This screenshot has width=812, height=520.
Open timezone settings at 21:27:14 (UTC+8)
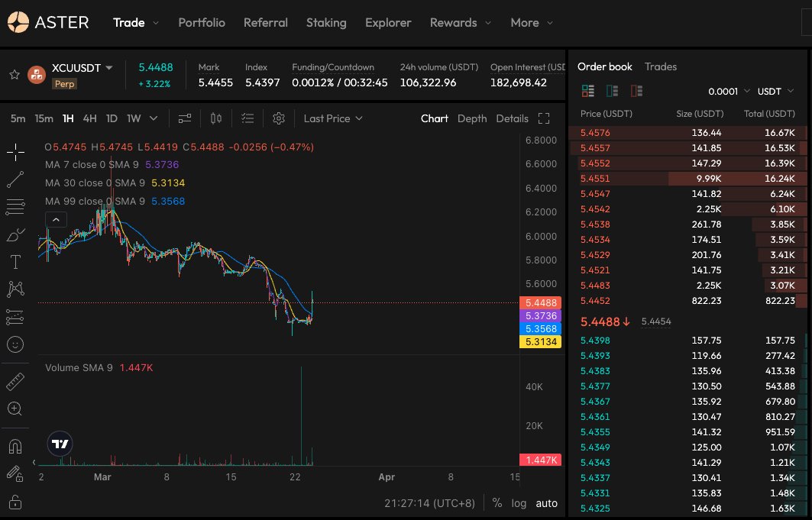429,503
